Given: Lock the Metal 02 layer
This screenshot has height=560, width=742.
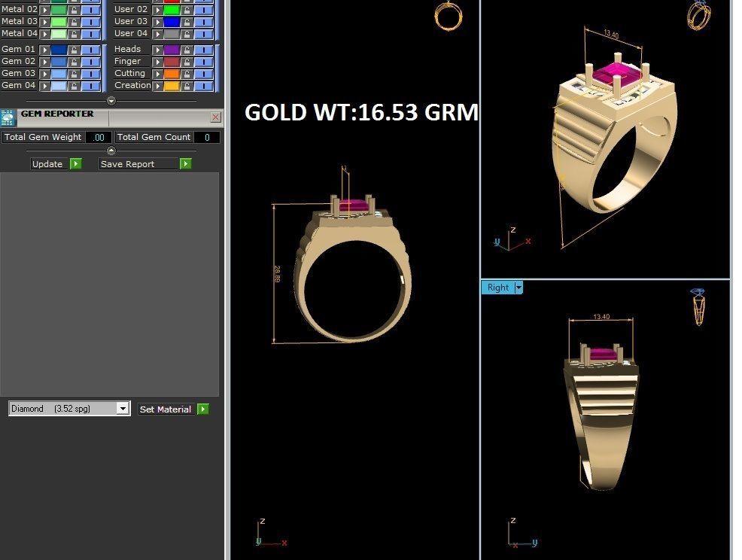Looking at the screenshot, I should pos(74,10).
